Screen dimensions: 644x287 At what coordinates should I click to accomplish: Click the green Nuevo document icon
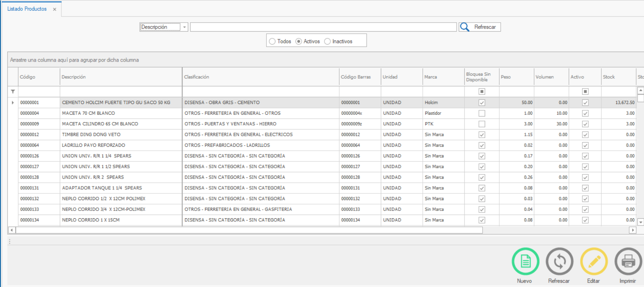click(525, 262)
